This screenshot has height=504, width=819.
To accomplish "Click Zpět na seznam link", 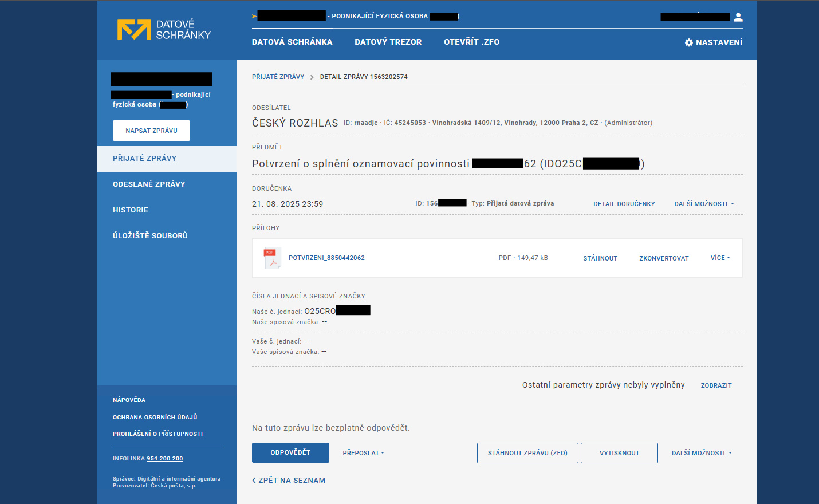I will (289, 481).
